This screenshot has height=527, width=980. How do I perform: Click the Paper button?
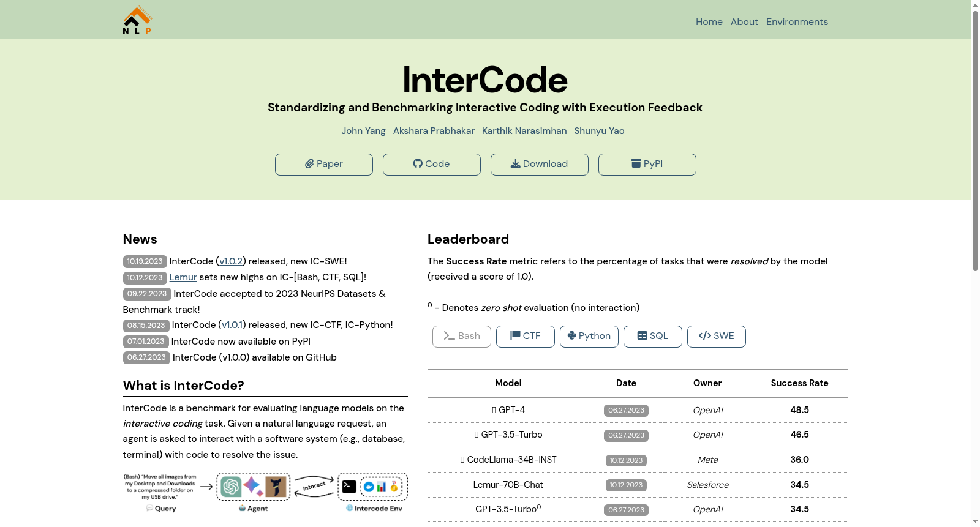tap(324, 165)
